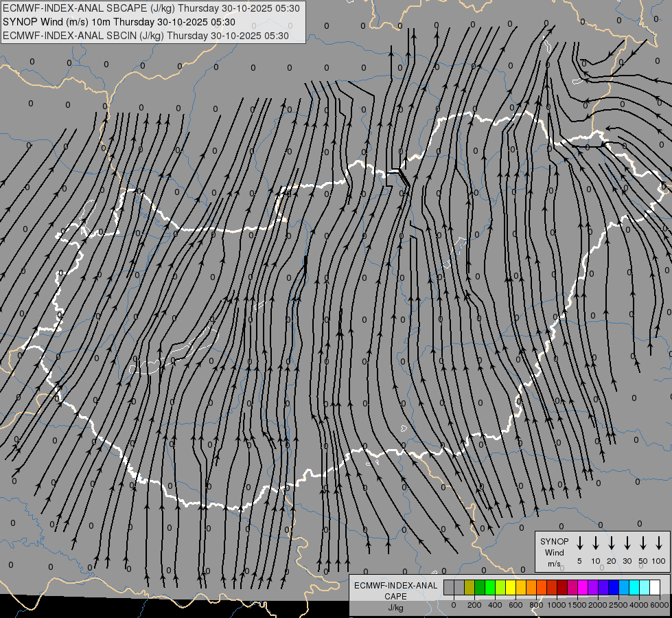Click wind legend value 10
The height and width of the screenshot is (618, 672).
596,561
